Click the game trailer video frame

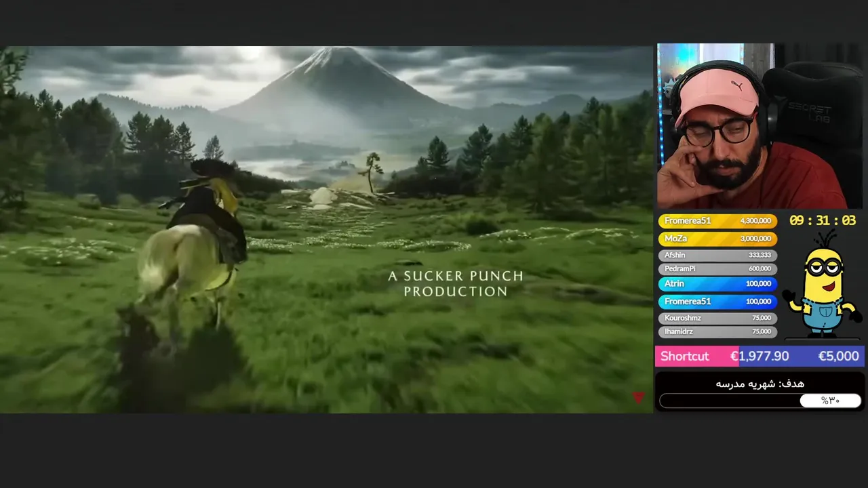pyautogui.click(x=326, y=229)
